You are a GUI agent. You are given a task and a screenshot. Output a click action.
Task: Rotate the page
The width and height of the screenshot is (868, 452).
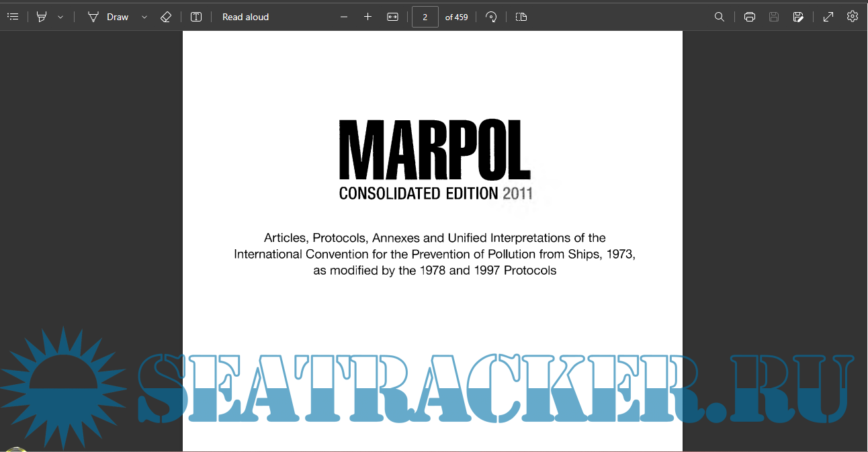pos(491,17)
